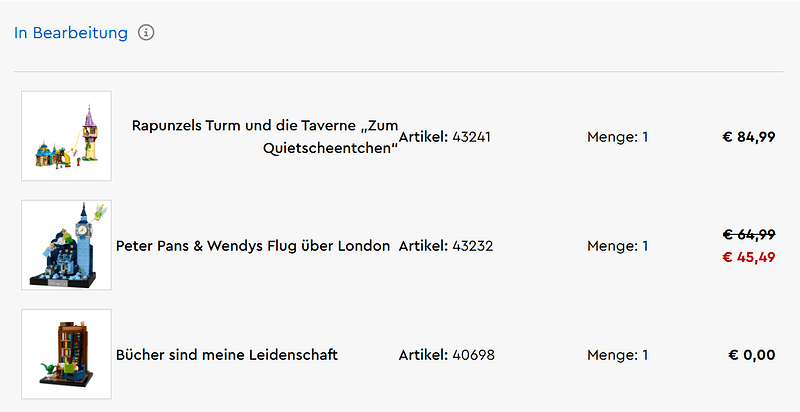Image resolution: width=800 pixels, height=412 pixels.
Task: Click the Big Ben tower in the Peter Pan image
Action: tap(83, 240)
